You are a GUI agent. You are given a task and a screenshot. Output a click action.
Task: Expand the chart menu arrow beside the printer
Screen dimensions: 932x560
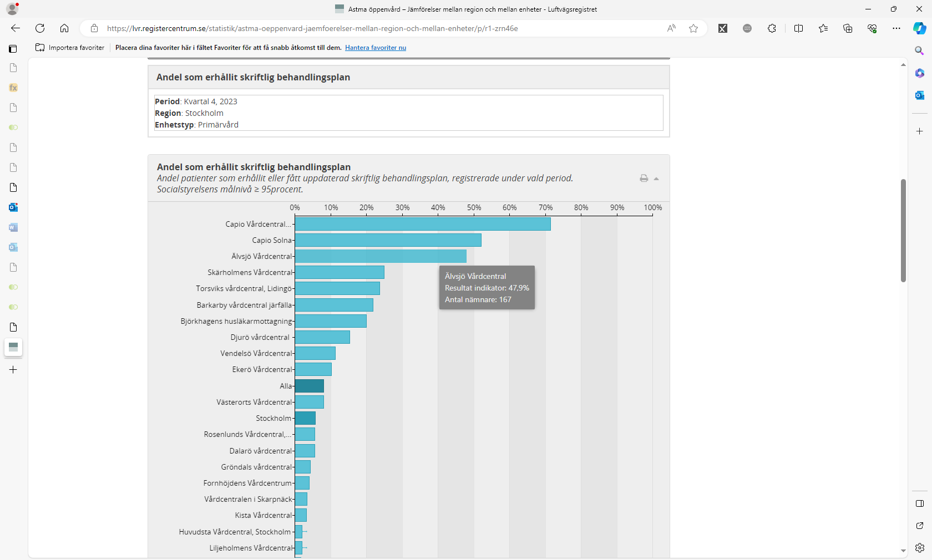click(656, 179)
